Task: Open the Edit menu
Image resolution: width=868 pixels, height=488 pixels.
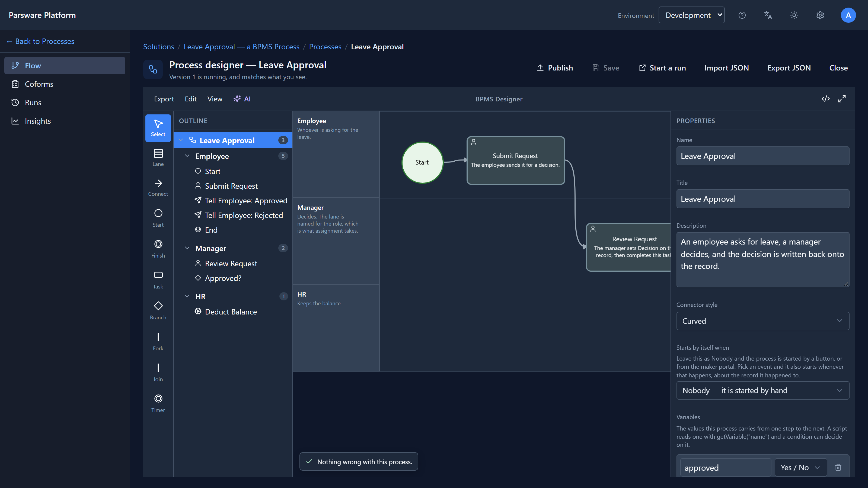Action: [x=190, y=99]
